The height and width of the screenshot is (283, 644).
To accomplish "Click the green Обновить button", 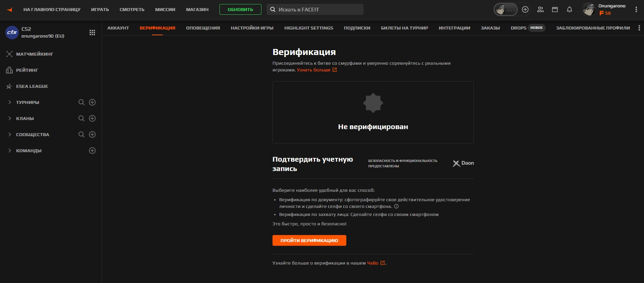I will 240,9.
